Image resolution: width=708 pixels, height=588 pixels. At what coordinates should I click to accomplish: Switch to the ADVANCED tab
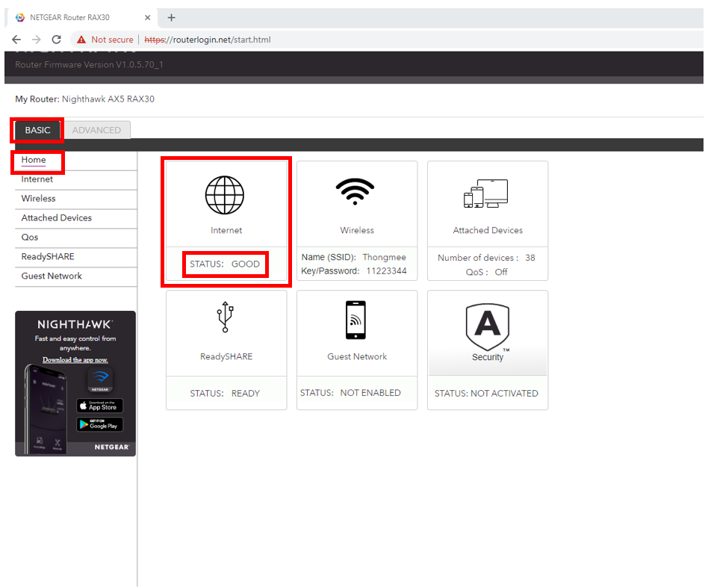pos(96,130)
